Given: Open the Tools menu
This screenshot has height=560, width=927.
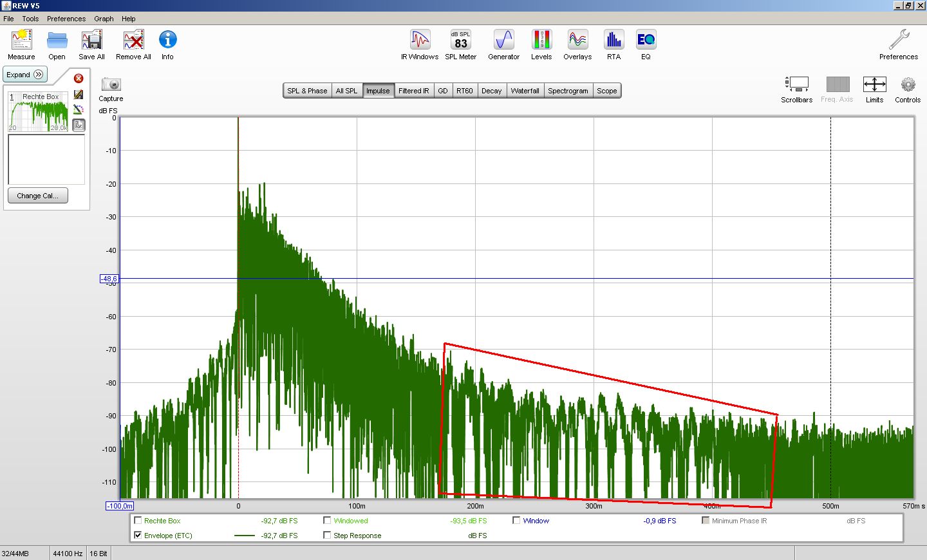Looking at the screenshot, I should coord(30,19).
